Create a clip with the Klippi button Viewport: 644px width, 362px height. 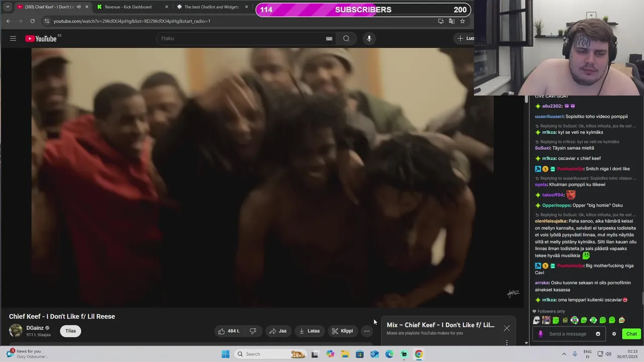(x=343, y=331)
